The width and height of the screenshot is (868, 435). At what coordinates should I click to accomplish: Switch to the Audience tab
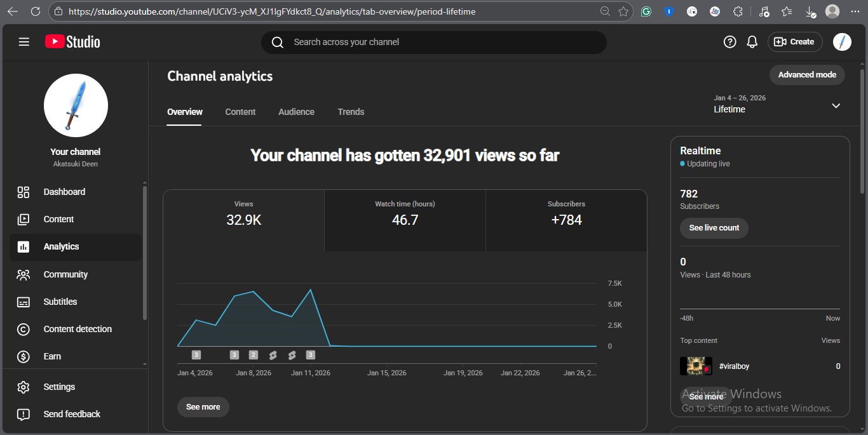(x=296, y=112)
